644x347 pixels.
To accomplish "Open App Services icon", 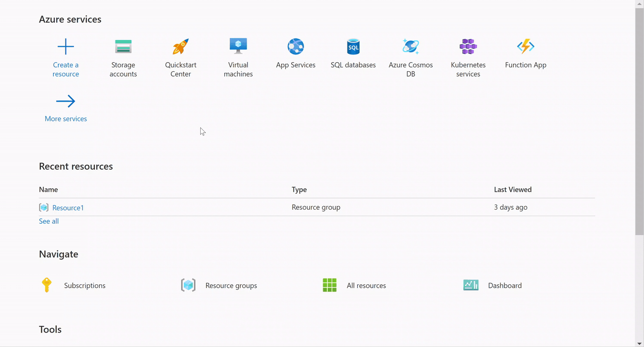I will click(x=296, y=47).
